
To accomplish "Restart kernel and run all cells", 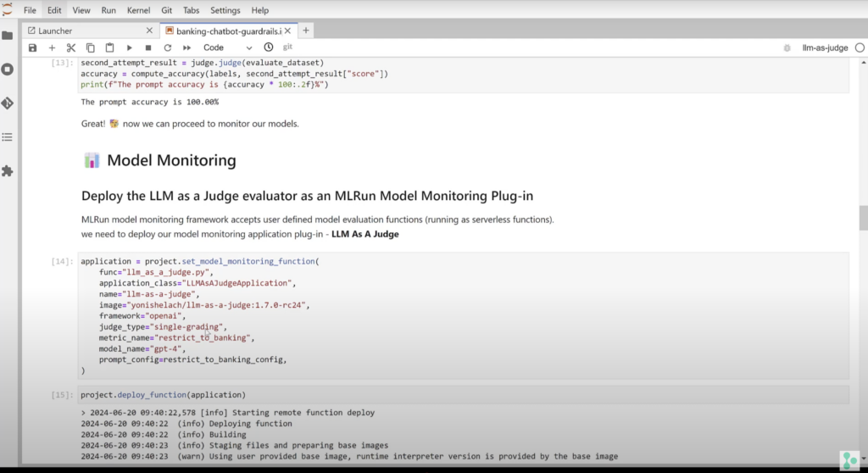I will tap(187, 47).
